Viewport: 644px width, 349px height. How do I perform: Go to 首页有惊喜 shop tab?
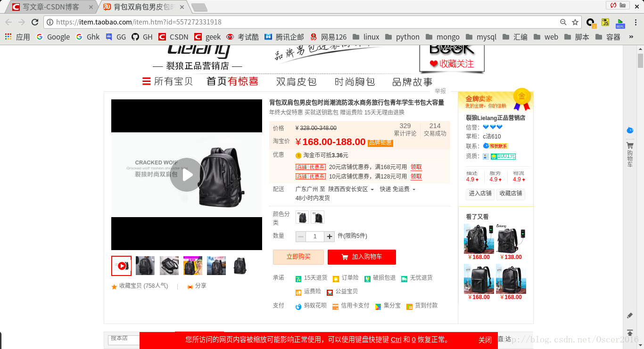pyautogui.click(x=232, y=81)
